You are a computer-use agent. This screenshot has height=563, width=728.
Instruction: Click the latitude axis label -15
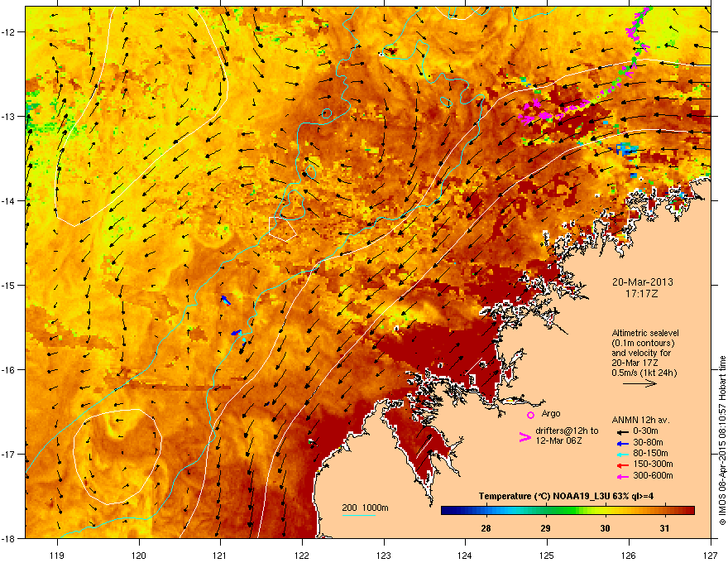8,285
